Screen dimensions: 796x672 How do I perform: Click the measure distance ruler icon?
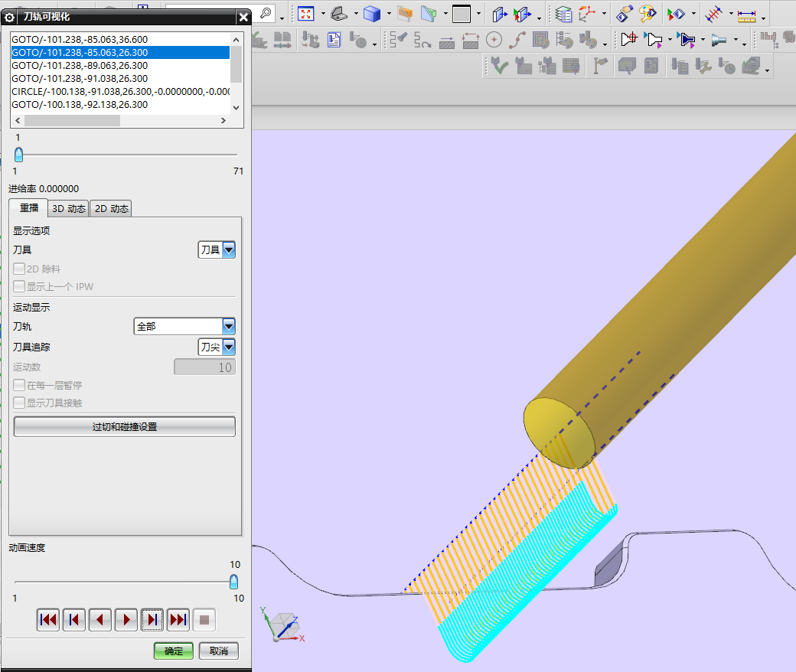(747, 15)
